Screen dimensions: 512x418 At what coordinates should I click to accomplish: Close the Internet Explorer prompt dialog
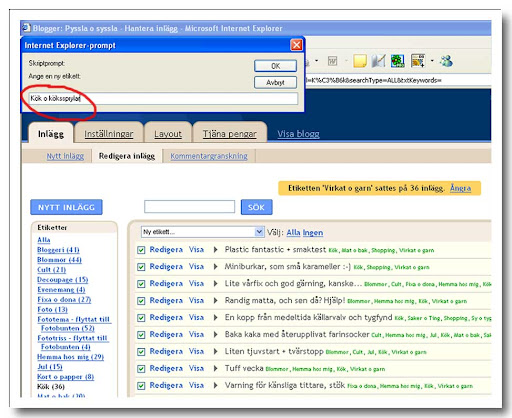click(x=296, y=45)
